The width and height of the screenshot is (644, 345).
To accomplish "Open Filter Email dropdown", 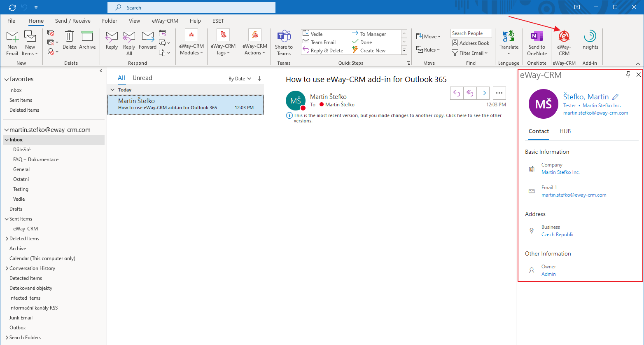I will [470, 53].
